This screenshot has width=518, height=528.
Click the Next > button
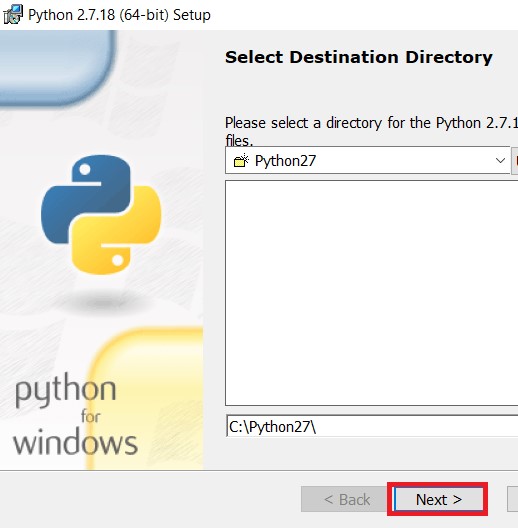(438, 499)
